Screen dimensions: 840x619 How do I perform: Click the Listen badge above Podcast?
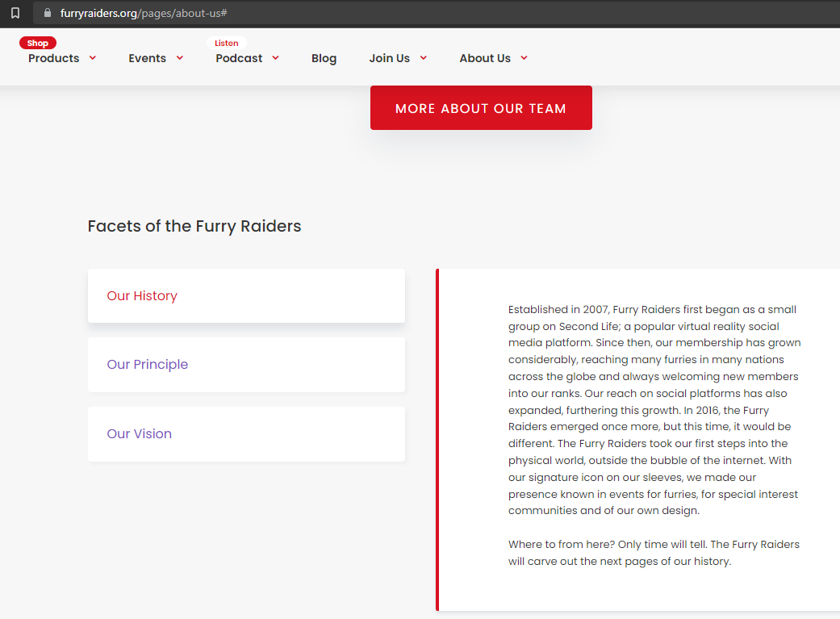(227, 43)
